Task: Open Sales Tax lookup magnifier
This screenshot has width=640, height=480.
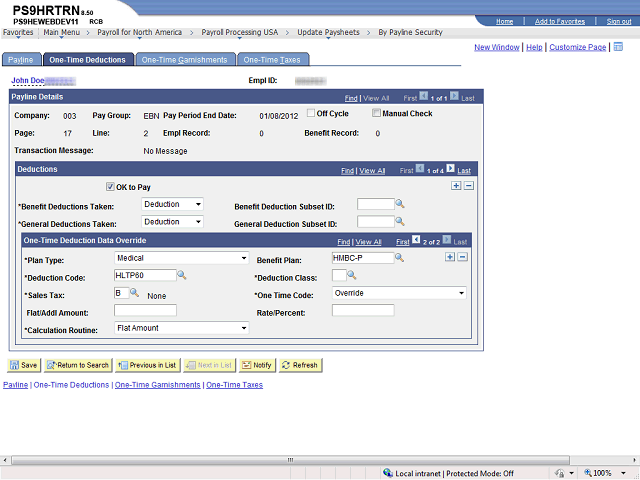Action: (x=134, y=293)
